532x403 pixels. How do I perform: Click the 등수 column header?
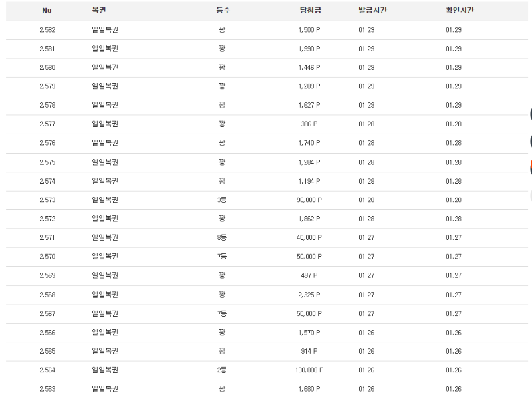(223, 10)
